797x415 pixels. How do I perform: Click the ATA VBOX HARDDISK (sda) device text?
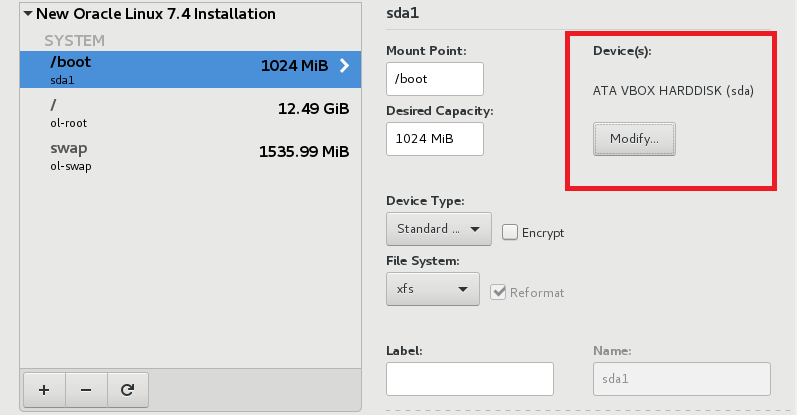point(673,91)
